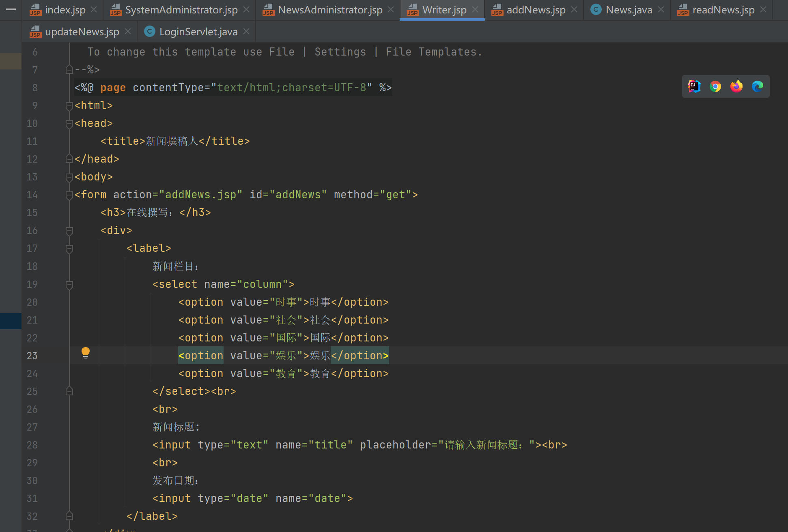Open preview in Chrome browser icon
Viewport: 788px width, 532px height.
[715, 86]
